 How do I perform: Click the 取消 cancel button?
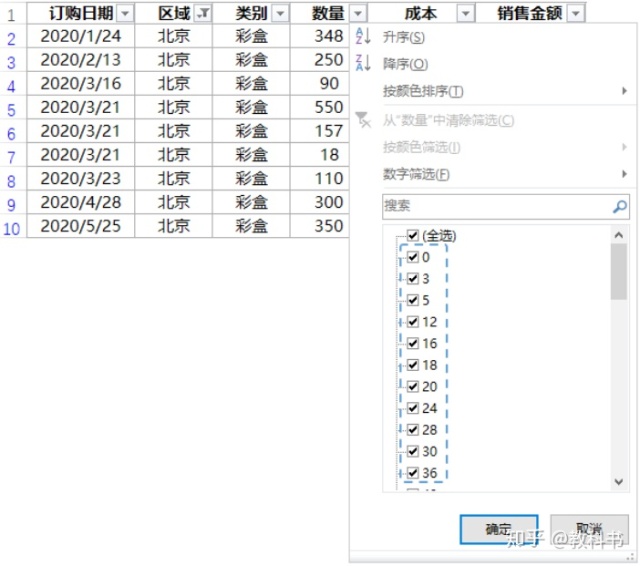pyautogui.click(x=589, y=530)
